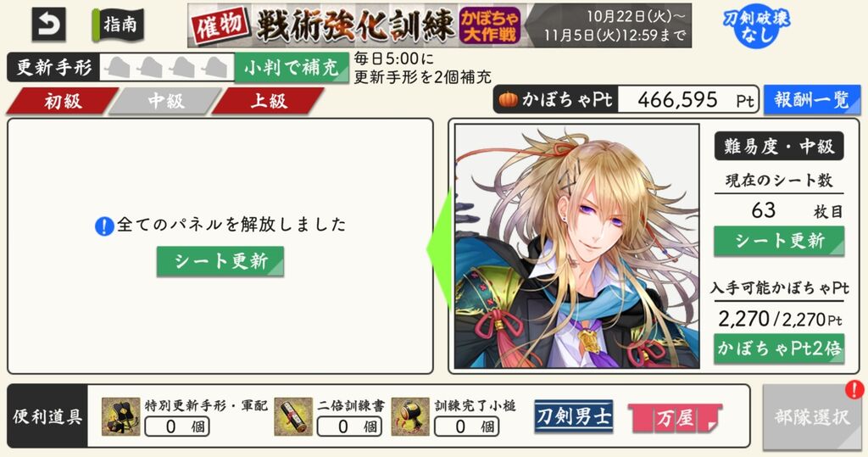The height and width of the screenshot is (457, 868).
Task: Select the 初級 difficulty tab
Action: pos(62,101)
